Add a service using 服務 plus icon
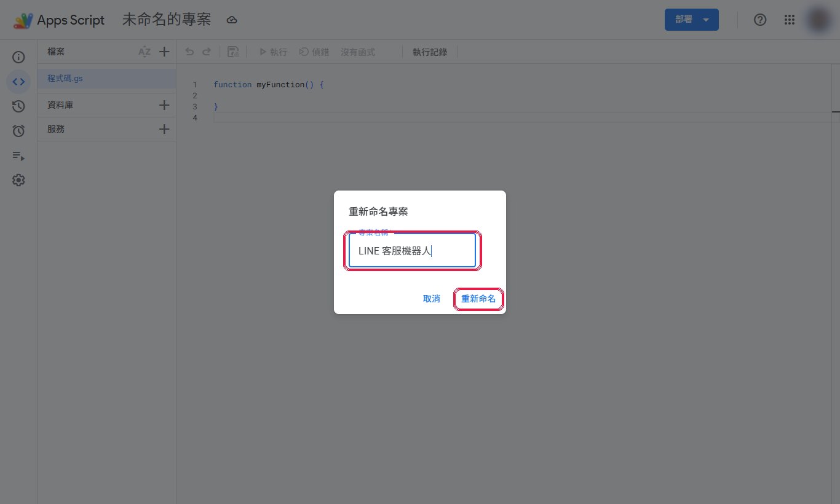 pos(164,129)
